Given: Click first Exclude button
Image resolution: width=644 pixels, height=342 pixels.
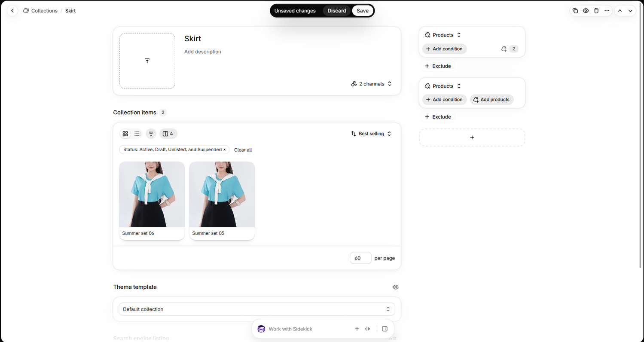Looking at the screenshot, I should tap(438, 66).
